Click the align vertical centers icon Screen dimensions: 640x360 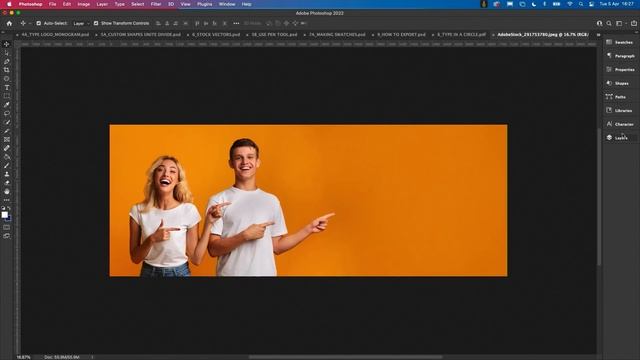206,23
